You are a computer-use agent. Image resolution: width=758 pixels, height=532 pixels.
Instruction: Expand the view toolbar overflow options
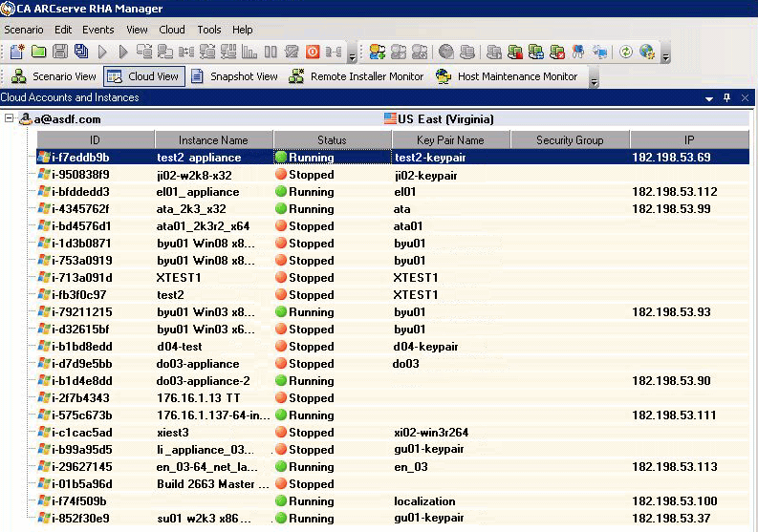(x=595, y=82)
